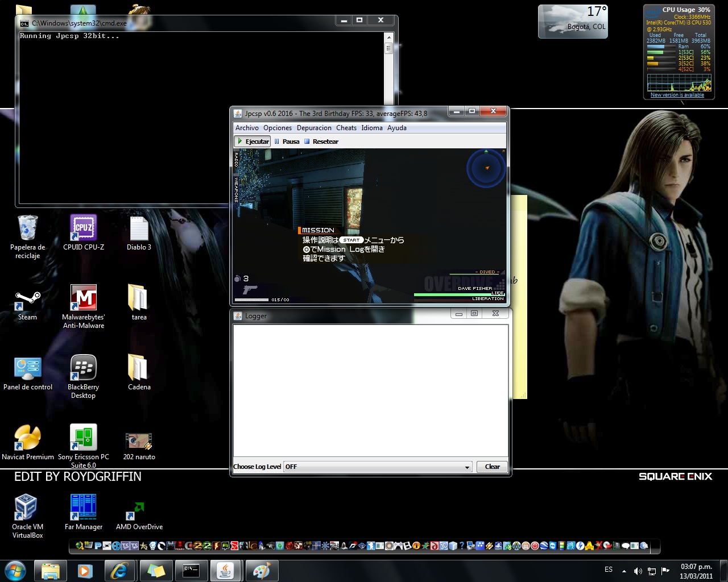Select the Diablo 3 file icon
The image size is (728, 582).
tap(139, 233)
